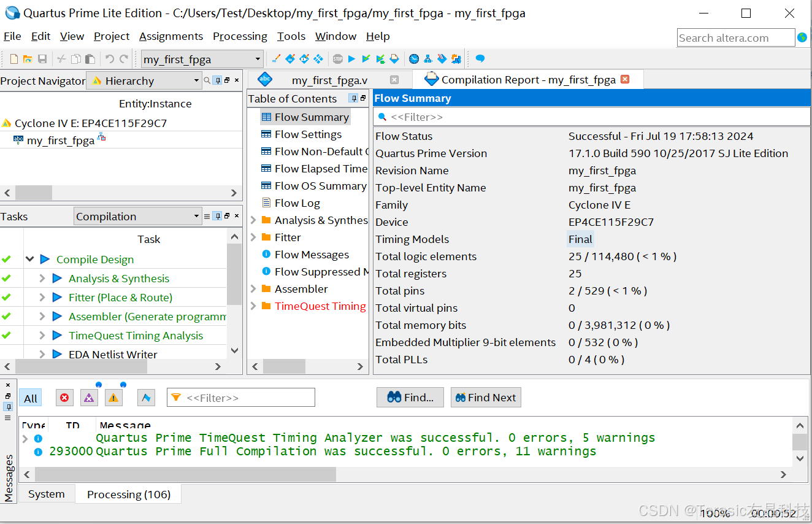This screenshot has height=524, width=812.
Task: Click the Save toolbar icon
Action: [42, 59]
